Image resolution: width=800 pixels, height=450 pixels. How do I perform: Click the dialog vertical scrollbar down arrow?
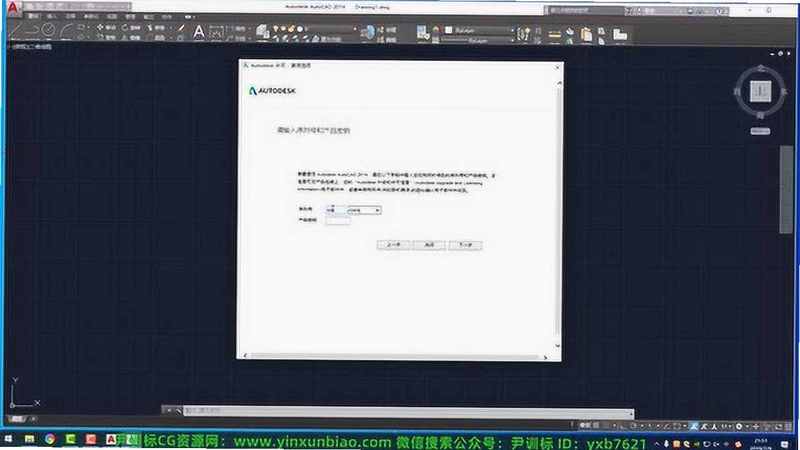tap(558, 345)
